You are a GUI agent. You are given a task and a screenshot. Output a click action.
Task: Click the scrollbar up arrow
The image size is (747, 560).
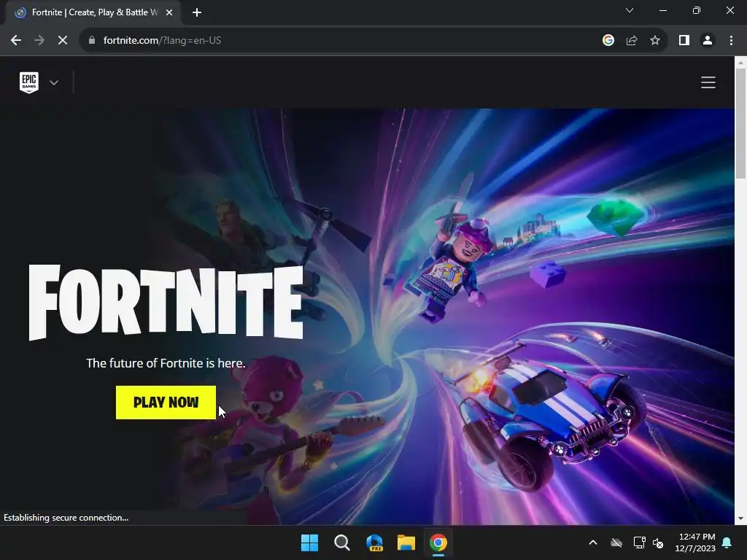pos(740,63)
